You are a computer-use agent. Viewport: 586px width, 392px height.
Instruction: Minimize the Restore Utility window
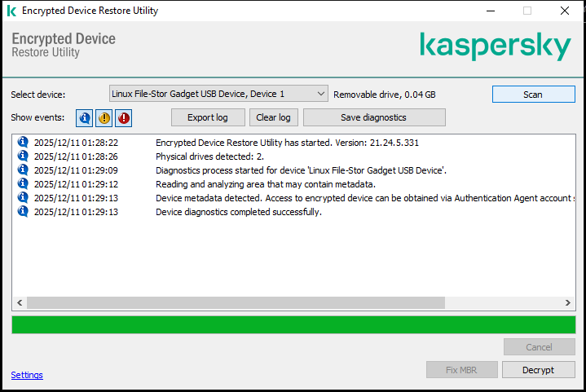tap(491, 11)
